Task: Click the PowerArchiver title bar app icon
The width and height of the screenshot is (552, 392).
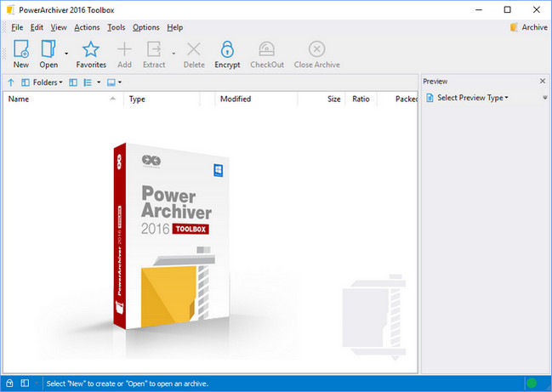Action: click(x=10, y=10)
